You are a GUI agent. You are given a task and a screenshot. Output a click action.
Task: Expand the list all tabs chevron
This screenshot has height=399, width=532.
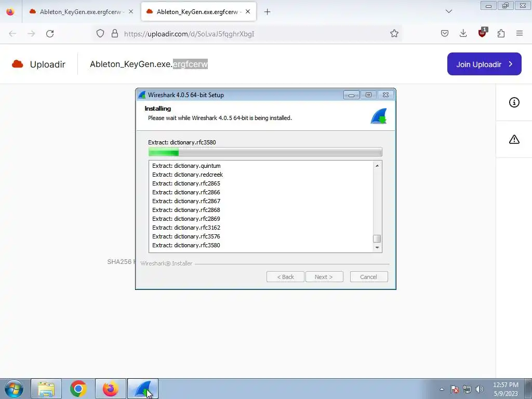pos(448,11)
